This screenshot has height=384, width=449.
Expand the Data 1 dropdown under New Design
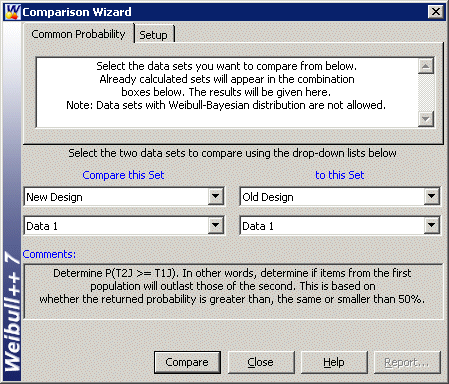pyautogui.click(x=216, y=226)
